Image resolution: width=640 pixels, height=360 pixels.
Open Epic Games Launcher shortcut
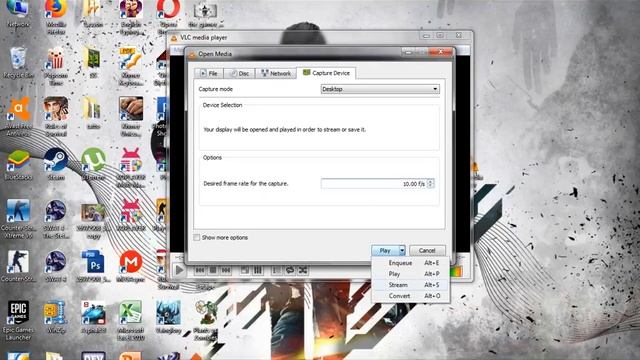(18, 321)
